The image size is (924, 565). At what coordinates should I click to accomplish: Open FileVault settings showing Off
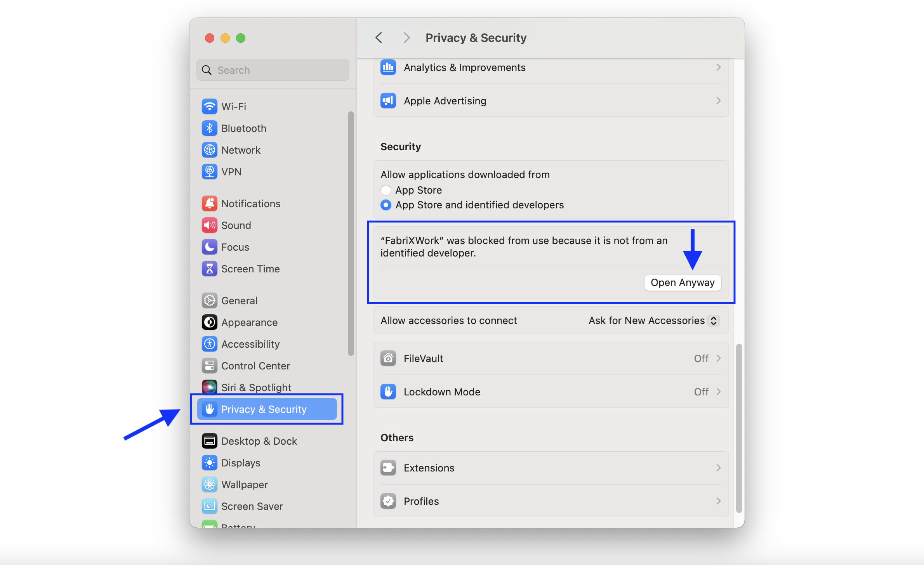(x=551, y=358)
